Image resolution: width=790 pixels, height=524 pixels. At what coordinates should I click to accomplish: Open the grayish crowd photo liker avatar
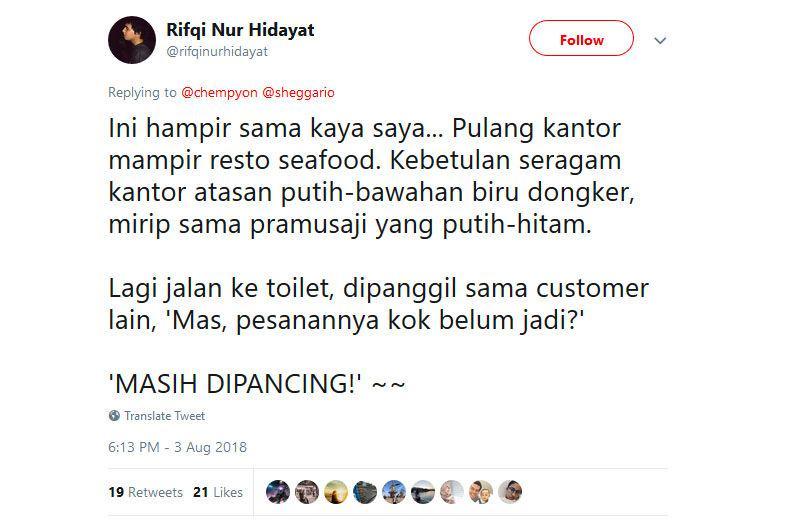(x=307, y=492)
